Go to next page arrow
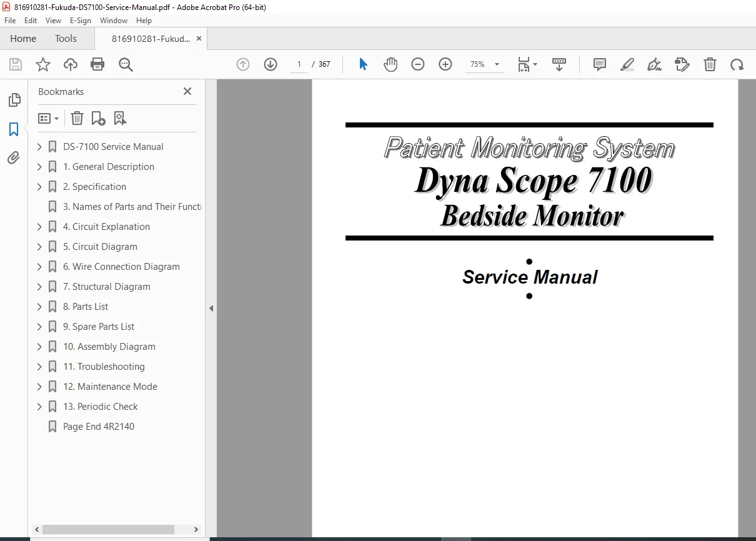This screenshot has height=541, width=756. click(x=271, y=64)
